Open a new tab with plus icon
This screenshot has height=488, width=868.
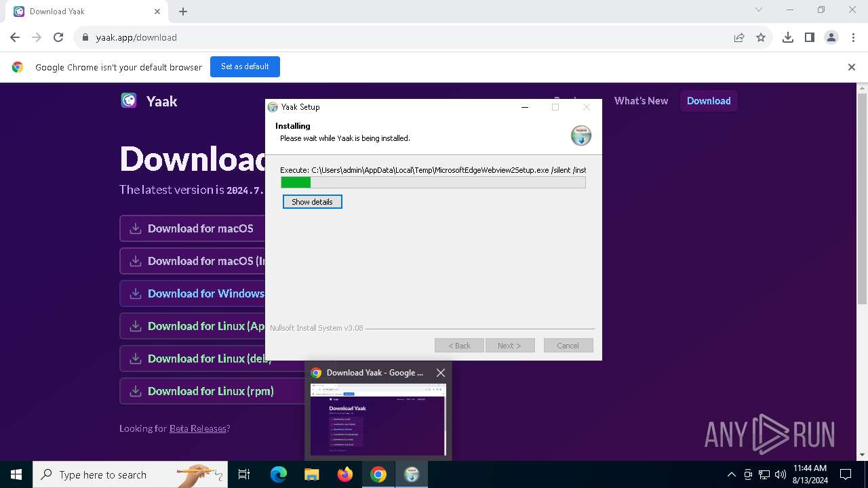tap(183, 12)
